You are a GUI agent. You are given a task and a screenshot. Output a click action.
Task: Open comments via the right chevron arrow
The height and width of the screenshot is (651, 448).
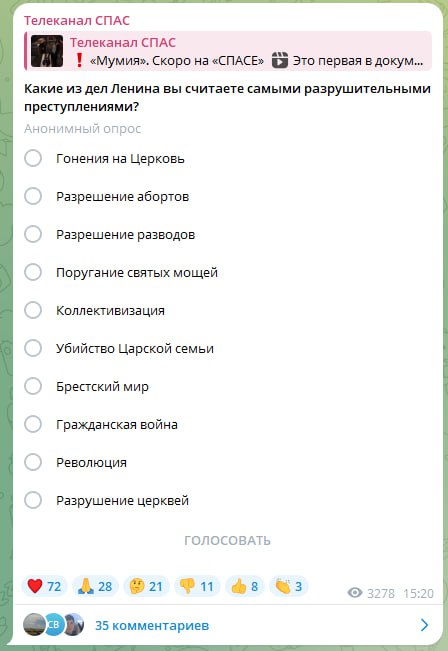[424, 625]
